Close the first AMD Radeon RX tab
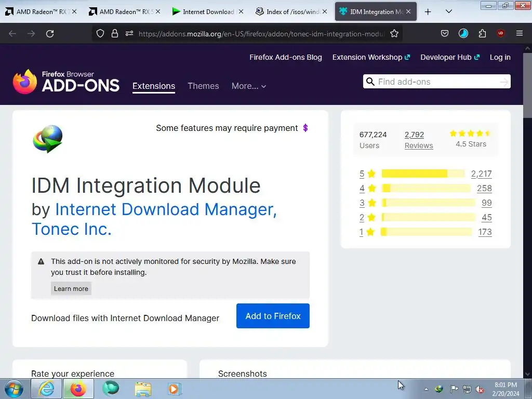Screen dimensions: 532x399 pyautogui.click(x=74, y=11)
